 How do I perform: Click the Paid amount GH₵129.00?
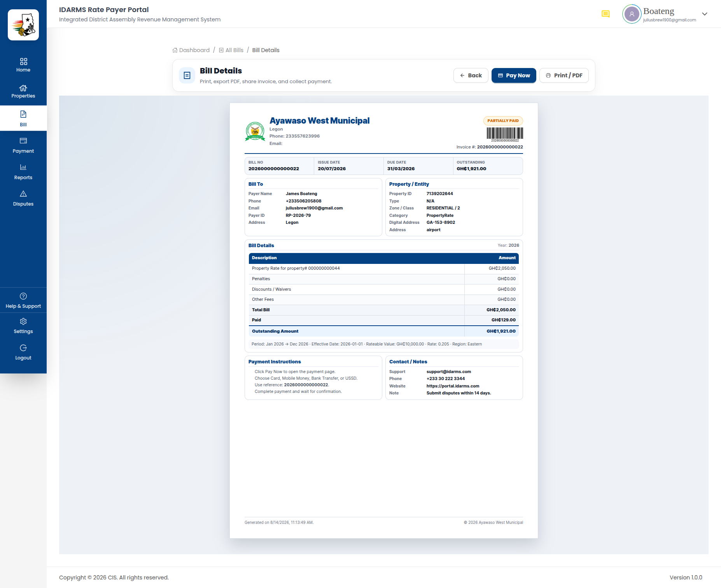click(x=503, y=320)
